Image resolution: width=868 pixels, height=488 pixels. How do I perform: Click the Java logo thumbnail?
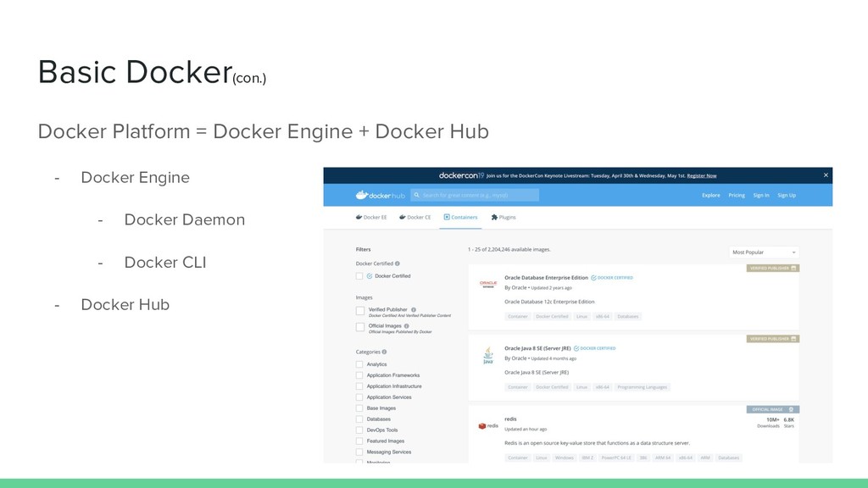[x=488, y=355]
